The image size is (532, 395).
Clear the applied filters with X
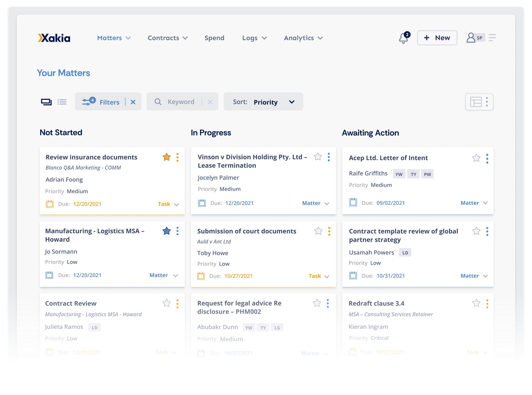click(133, 102)
